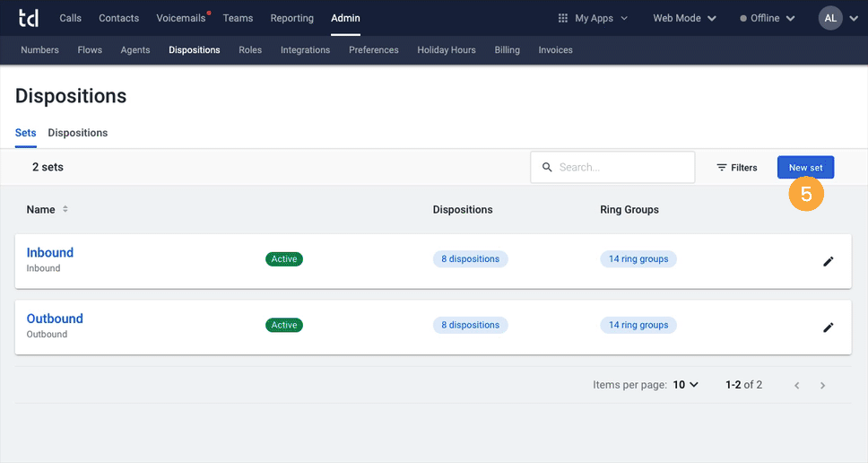Click the AL user avatar
The image size is (868, 463).
(830, 18)
